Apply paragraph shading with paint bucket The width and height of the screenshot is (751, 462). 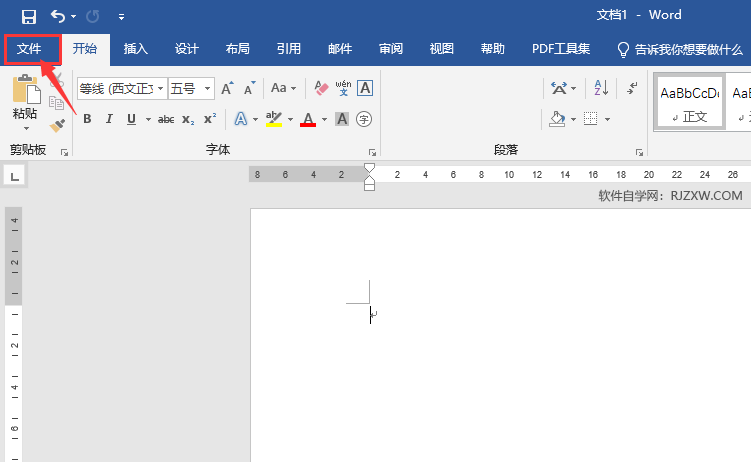557,119
